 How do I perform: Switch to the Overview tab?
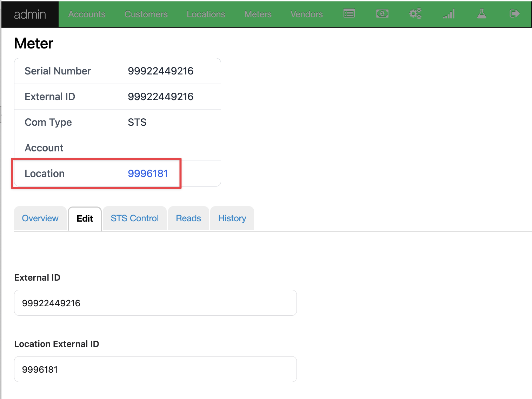point(40,218)
